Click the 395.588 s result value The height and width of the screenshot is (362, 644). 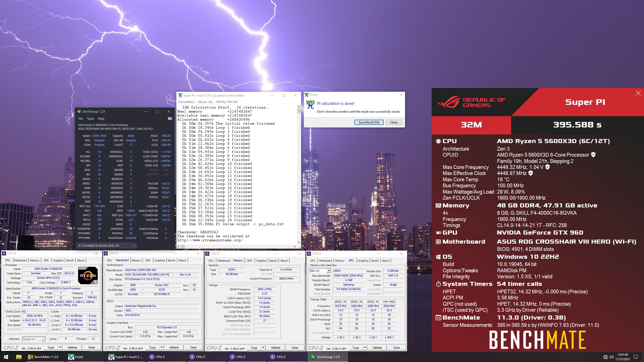[577, 125]
